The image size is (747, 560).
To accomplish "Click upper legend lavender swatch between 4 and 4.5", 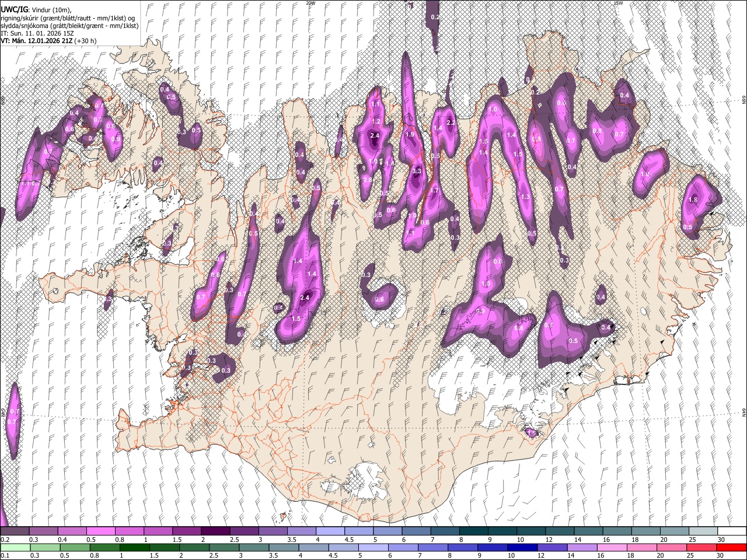I will point(330,531).
